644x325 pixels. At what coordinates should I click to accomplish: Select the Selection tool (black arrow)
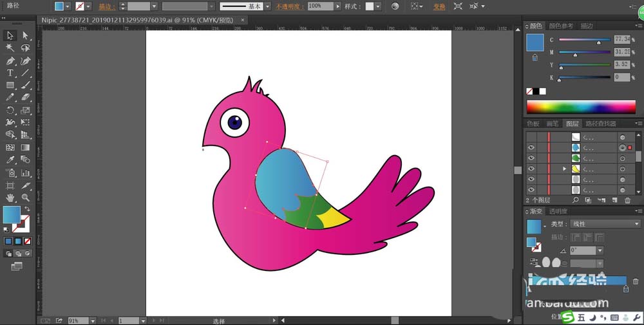(x=10, y=35)
